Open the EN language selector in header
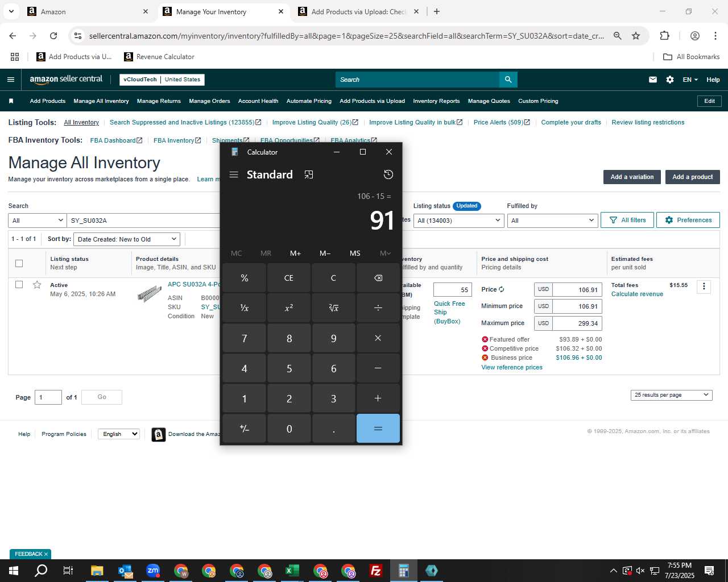728x582 pixels. 690,80
